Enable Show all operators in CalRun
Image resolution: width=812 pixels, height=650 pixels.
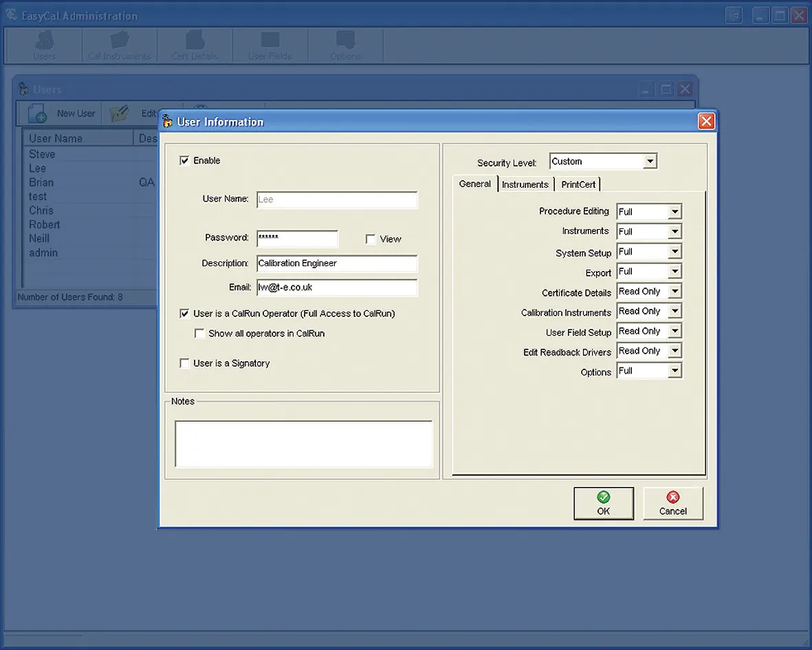199,334
